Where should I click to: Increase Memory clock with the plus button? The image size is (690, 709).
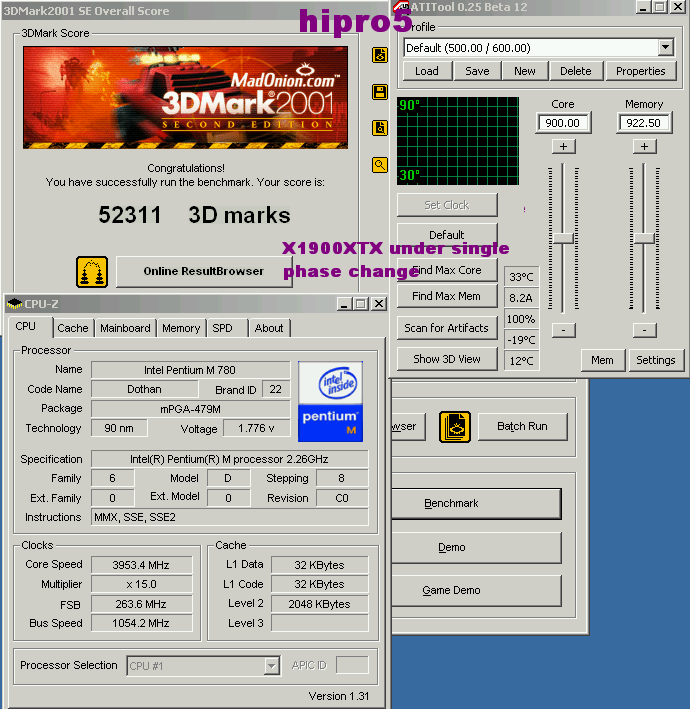pos(644,147)
